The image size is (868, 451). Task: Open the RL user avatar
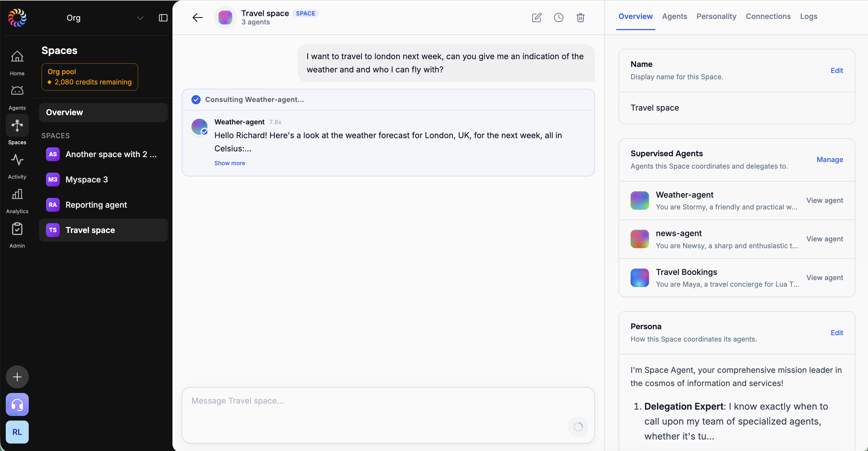17,432
